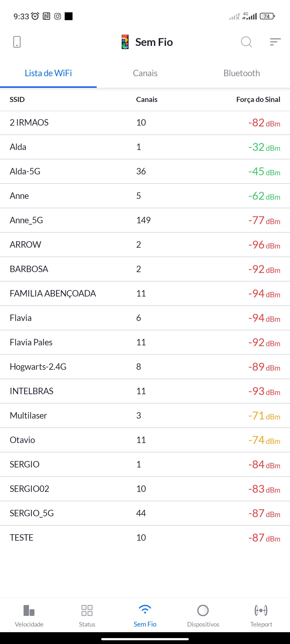This screenshot has width=290, height=644.
Task: Sort by Força do Sinal header
Action: pyautogui.click(x=258, y=100)
